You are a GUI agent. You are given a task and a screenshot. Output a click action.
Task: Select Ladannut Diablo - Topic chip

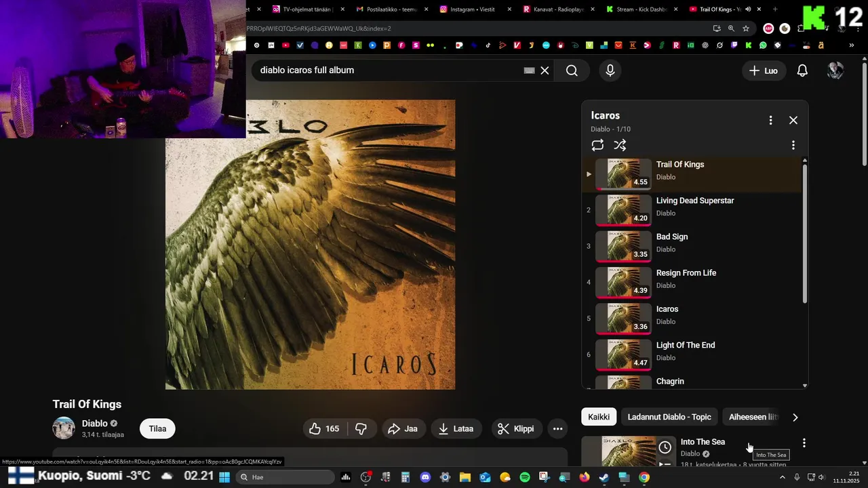[x=669, y=417]
